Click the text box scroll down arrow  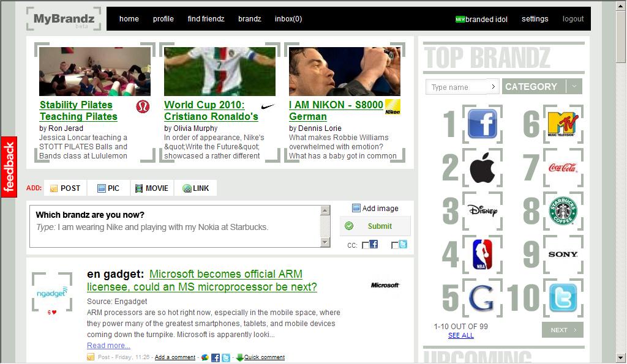[x=325, y=242]
